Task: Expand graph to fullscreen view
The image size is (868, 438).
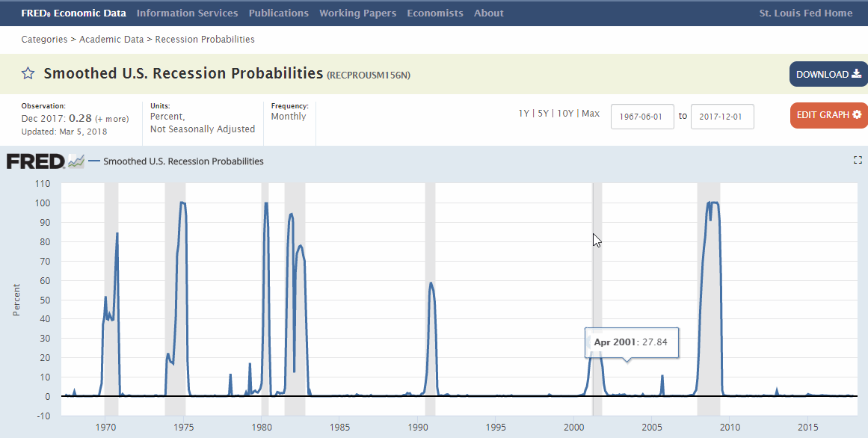Action: point(858,161)
